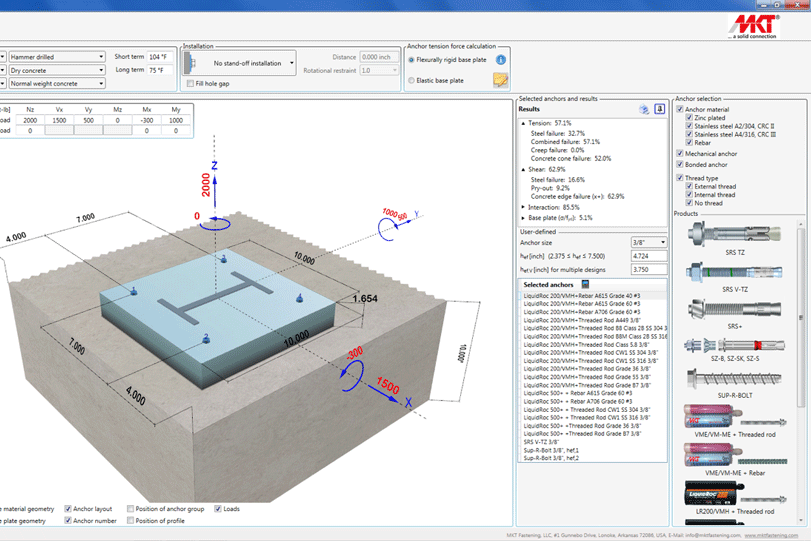
Task: Expand the Interaction 85.5% results
Action: coord(523,207)
